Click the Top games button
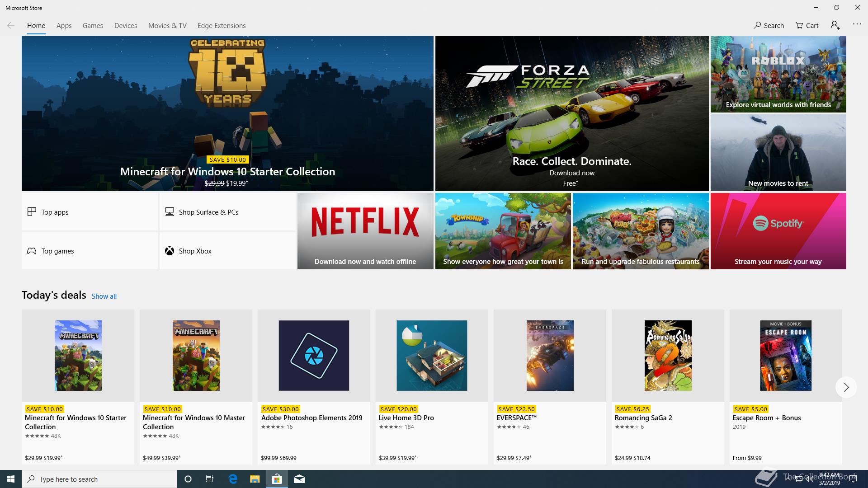 tap(90, 251)
